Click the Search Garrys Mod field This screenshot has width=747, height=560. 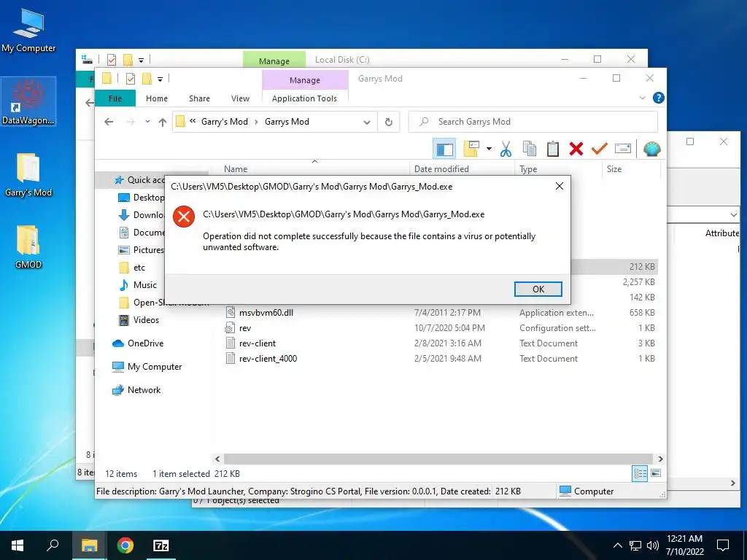click(x=533, y=122)
